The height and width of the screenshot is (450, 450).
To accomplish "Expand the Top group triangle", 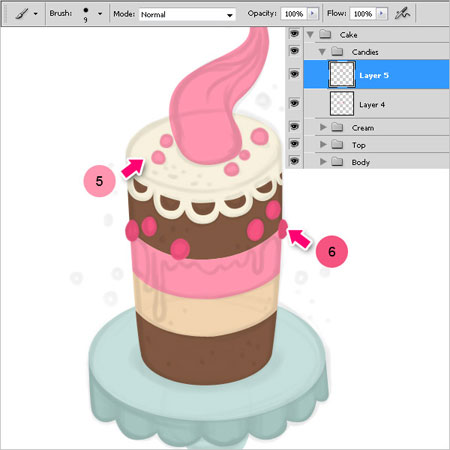I will tap(323, 144).
